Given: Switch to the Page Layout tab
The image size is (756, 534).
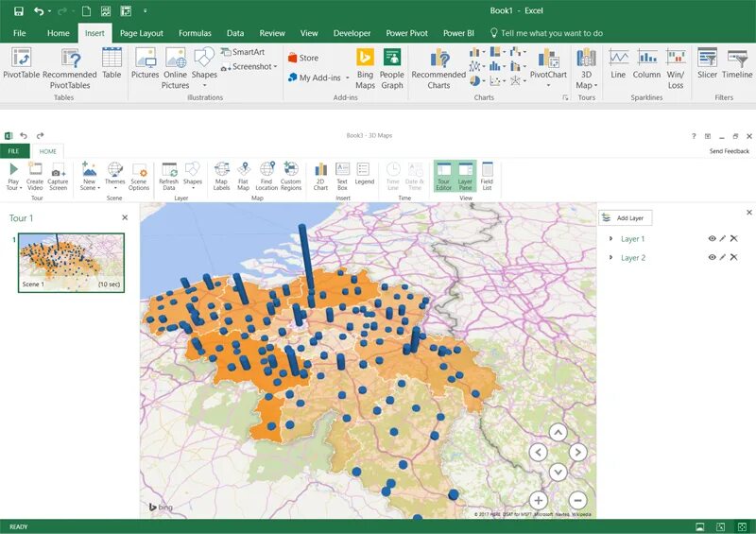Looking at the screenshot, I should click(141, 33).
